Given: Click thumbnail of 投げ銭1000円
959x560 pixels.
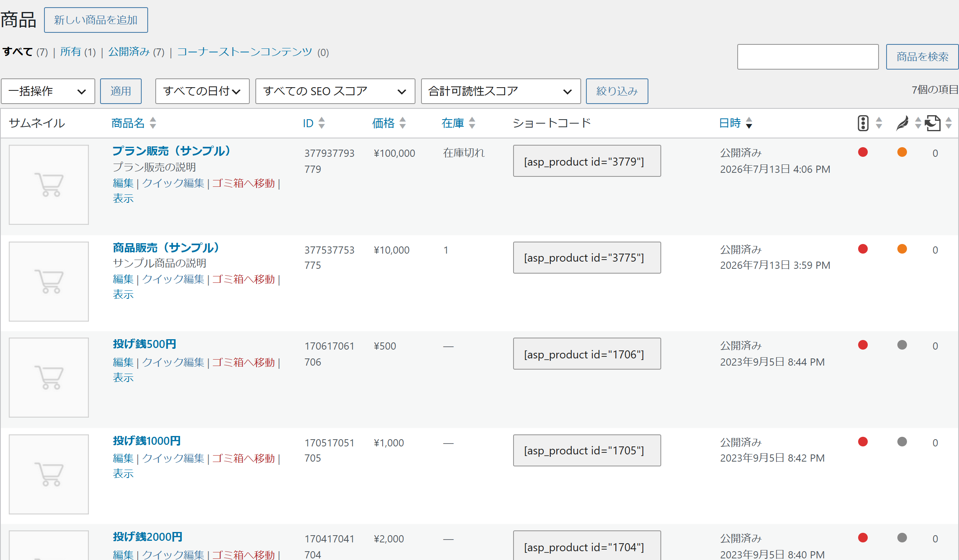Looking at the screenshot, I should (49, 474).
